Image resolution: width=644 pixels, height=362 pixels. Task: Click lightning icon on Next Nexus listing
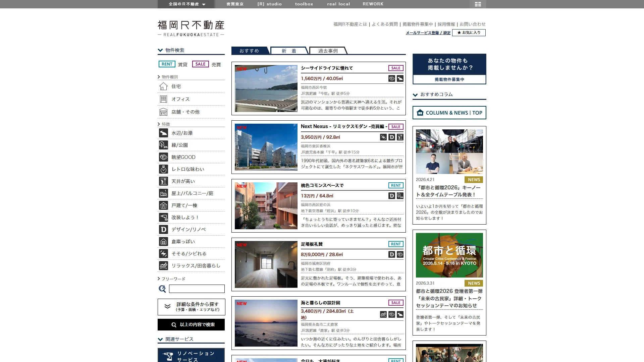pos(383,137)
